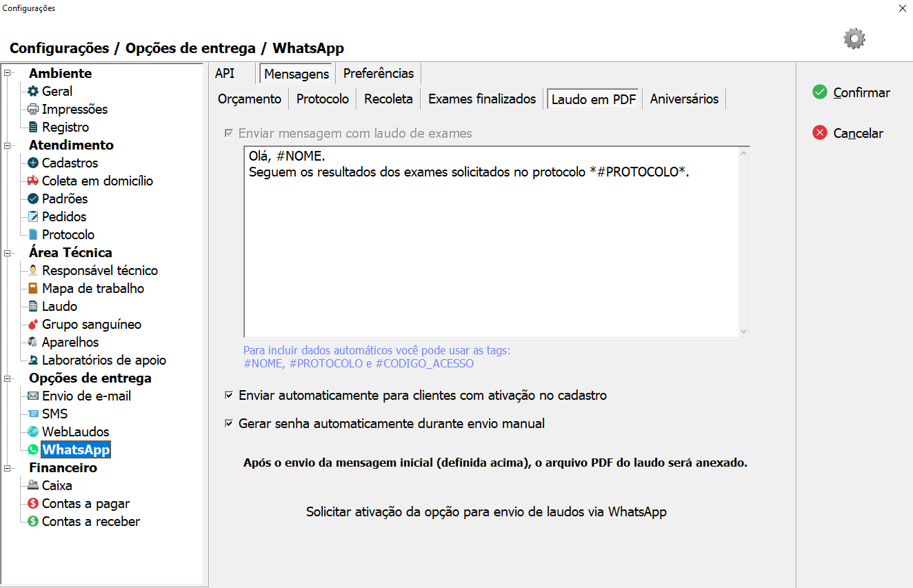Click the message box scroll up arrow
Image resolution: width=913 pixels, height=588 pixels.
point(743,154)
